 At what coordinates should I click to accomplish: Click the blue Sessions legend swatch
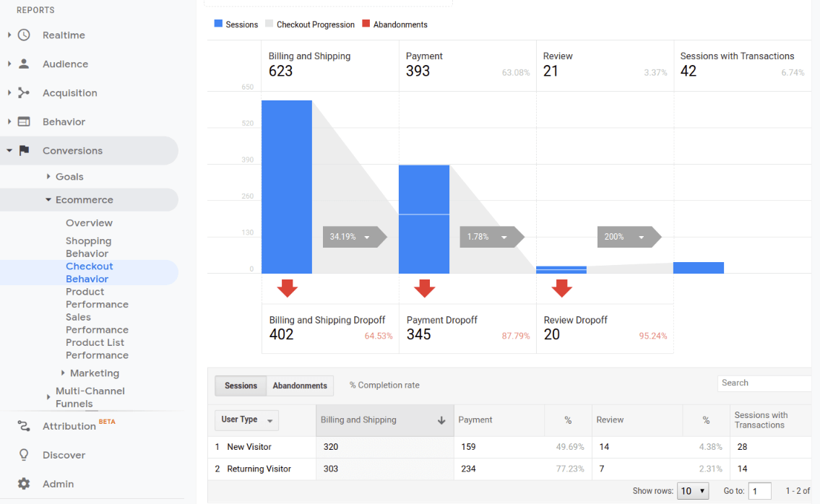(218, 24)
